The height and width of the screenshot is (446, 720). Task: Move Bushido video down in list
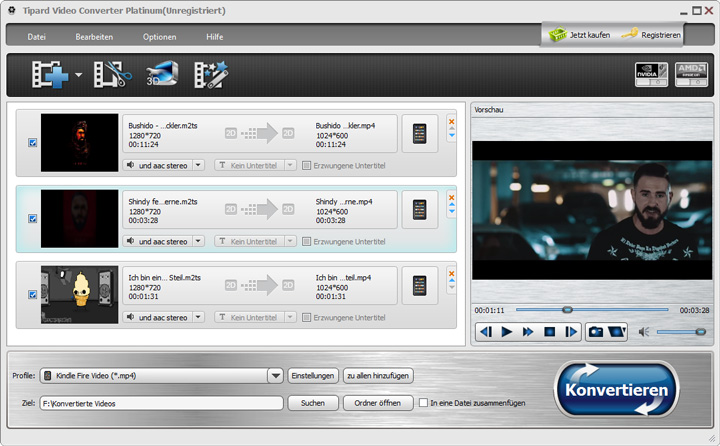pos(452,135)
